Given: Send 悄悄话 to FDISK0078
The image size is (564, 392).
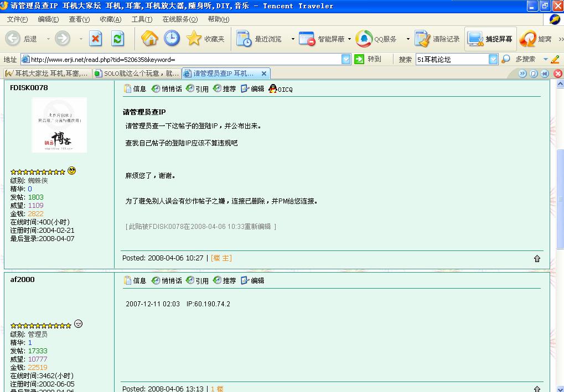Looking at the screenshot, I should [x=167, y=89].
